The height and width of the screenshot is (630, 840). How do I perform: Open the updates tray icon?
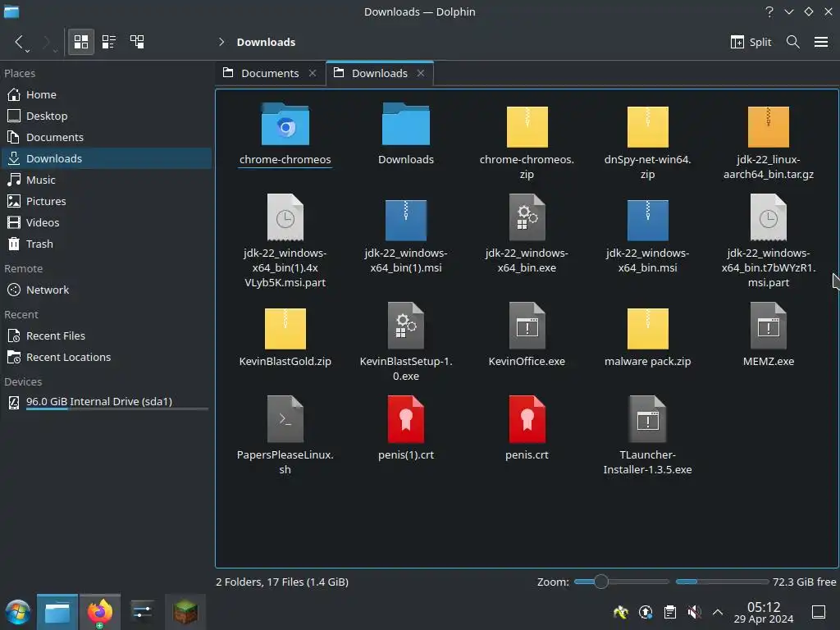tap(646, 612)
